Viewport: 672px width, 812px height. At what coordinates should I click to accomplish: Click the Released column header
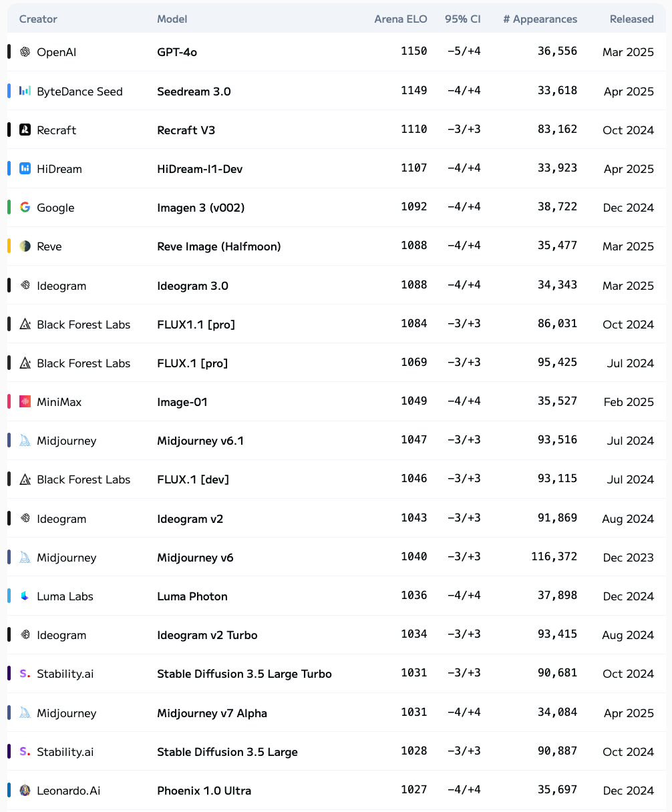[632, 19]
